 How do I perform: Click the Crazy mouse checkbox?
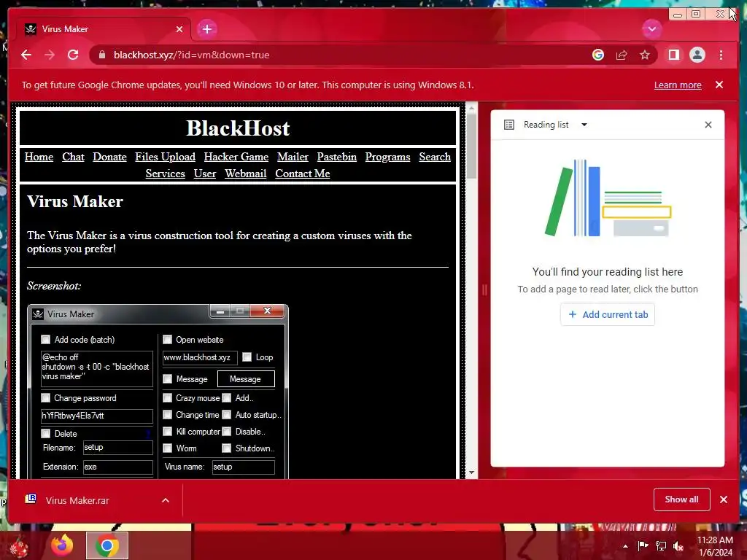pyautogui.click(x=167, y=397)
